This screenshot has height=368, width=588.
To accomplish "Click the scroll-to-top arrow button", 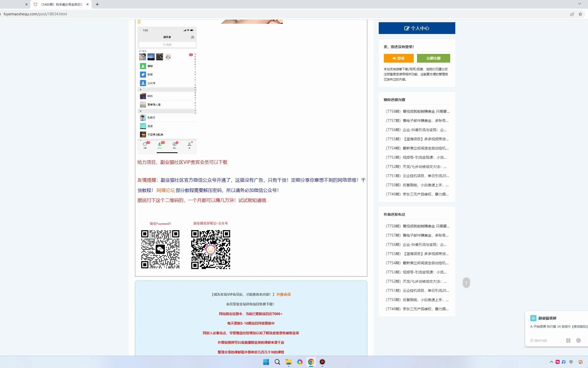I will coord(466,283).
